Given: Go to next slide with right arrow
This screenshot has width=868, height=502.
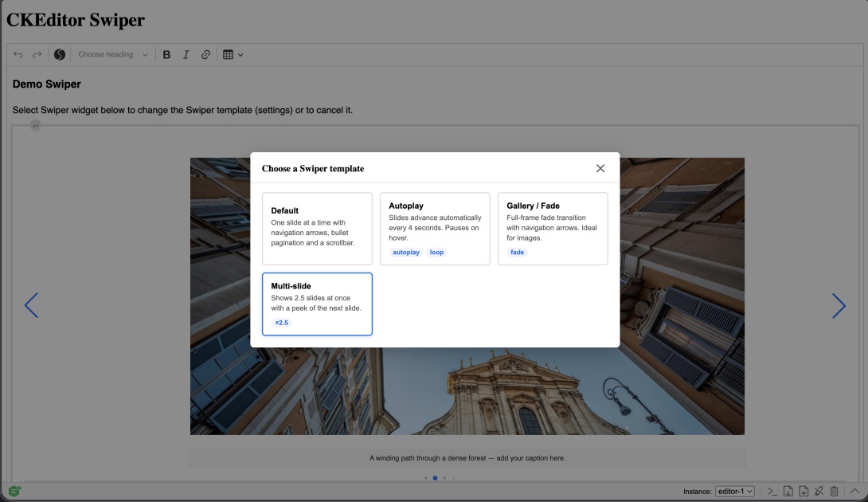Looking at the screenshot, I should pyautogui.click(x=839, y=305).
